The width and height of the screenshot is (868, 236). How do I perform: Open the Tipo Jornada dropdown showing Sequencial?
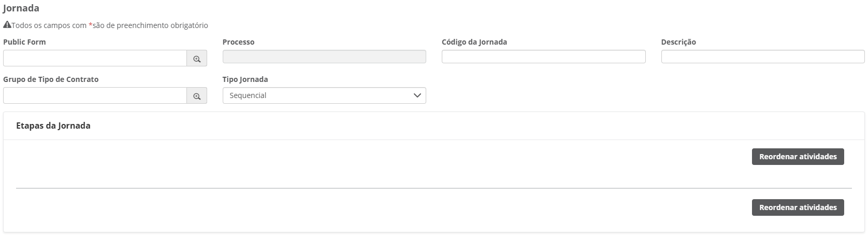pyautogui.click(x=324, y=95)
